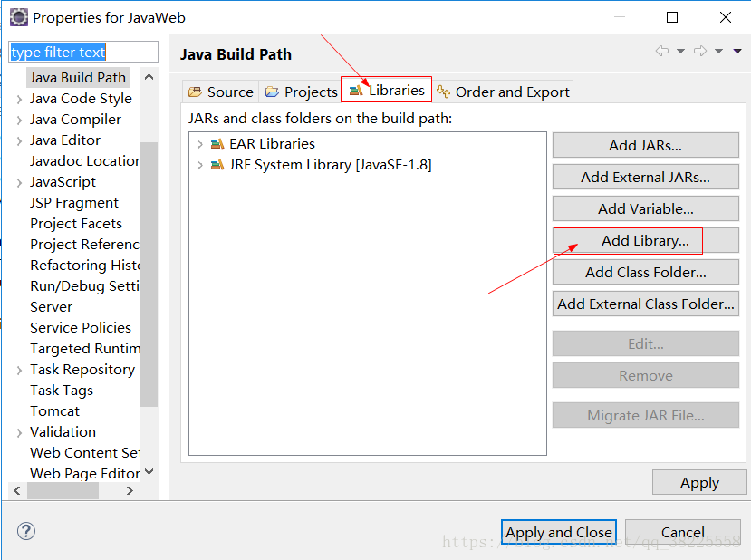Select Web Page Editor item
The width and height of the screenshot is (751, 560).
click(85, 474)
